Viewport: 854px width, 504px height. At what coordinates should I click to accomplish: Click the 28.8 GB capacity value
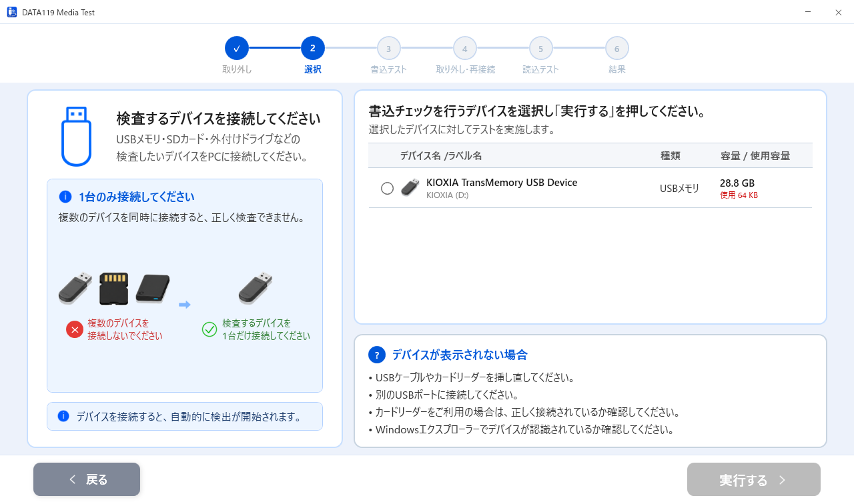click(x=737, y=183)
